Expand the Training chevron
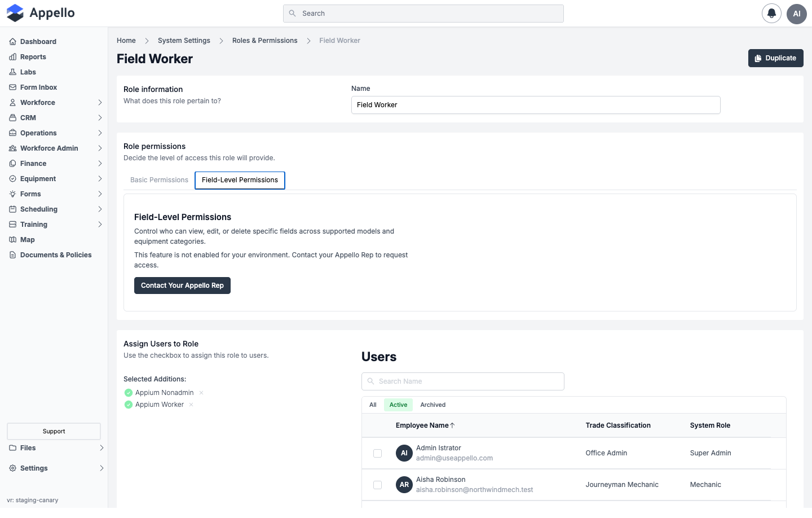Screen dimensions: 812x518 click(100, 225)
